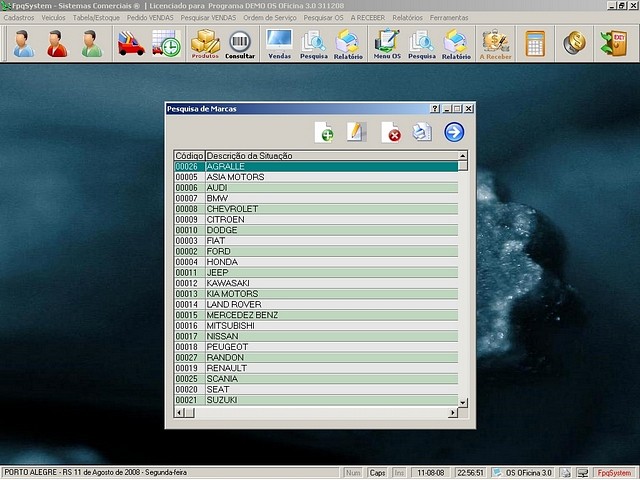Select the AGRALLE row
Image resolution: width=640 pixels, height=480 pixels.
click(316, 166)
